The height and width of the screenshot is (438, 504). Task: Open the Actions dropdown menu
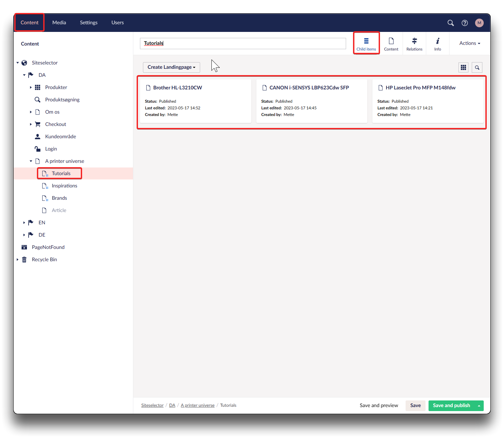pos(469,43)
